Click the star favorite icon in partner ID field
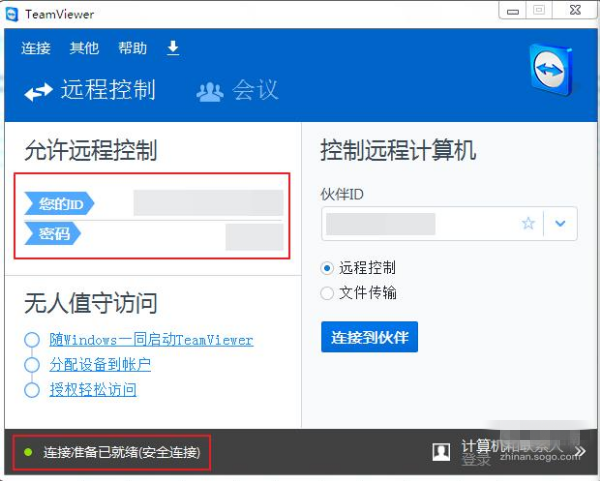 pyautogui.click(x=528, y=224)
